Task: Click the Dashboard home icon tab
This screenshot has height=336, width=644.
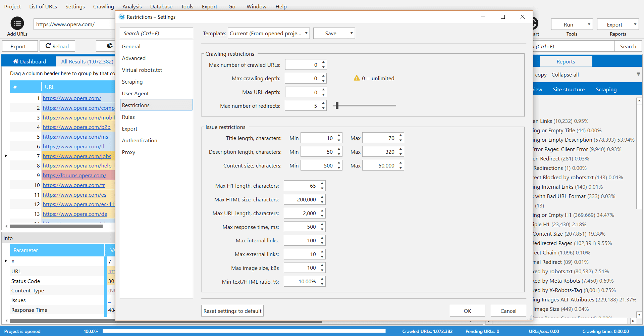Action: point(16,61)
